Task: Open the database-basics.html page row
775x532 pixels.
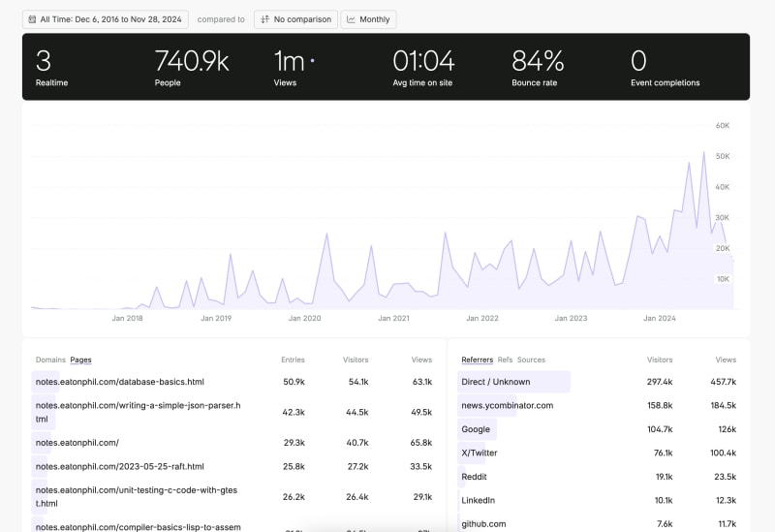Action: pyautogui.click(x=119, y=382)
